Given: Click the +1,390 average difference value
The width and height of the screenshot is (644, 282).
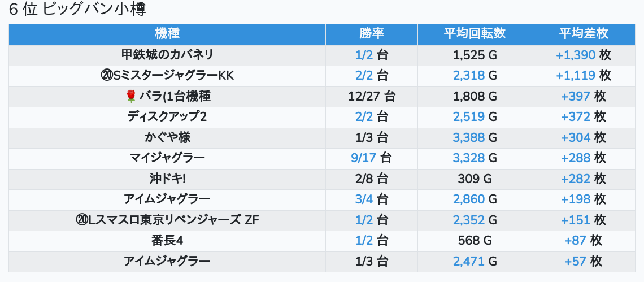Looking at the screenshot, I should pos(576,55).
